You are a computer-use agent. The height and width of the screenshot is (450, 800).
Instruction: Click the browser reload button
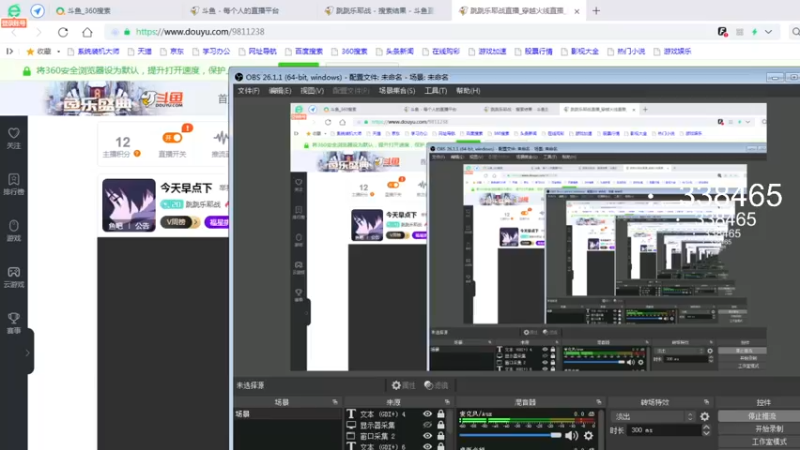[63, 32]
